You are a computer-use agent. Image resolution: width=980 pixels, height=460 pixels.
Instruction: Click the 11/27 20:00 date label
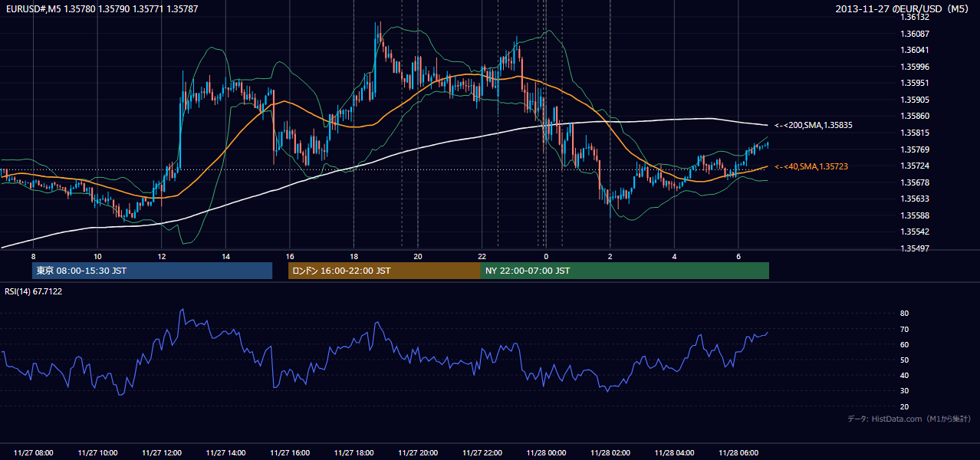pyautogui.click(x=418, y=453)
